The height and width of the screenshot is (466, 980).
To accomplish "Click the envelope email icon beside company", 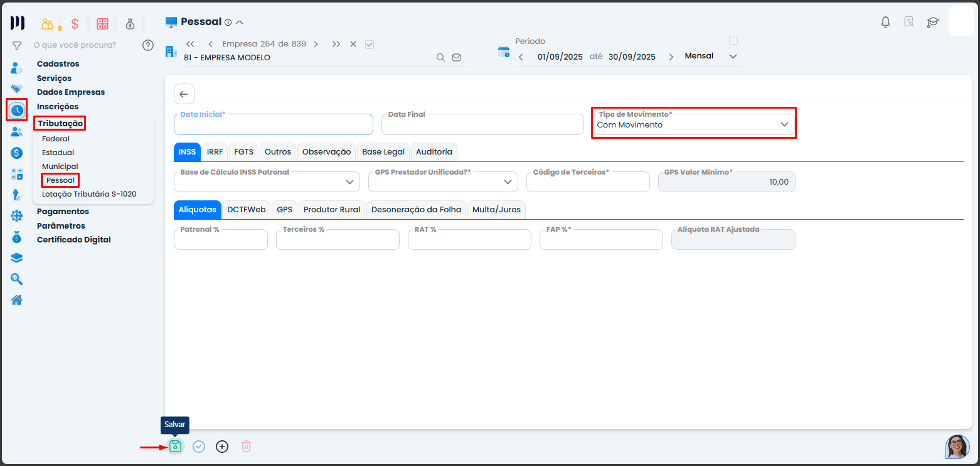I will [x=456, y=57].
